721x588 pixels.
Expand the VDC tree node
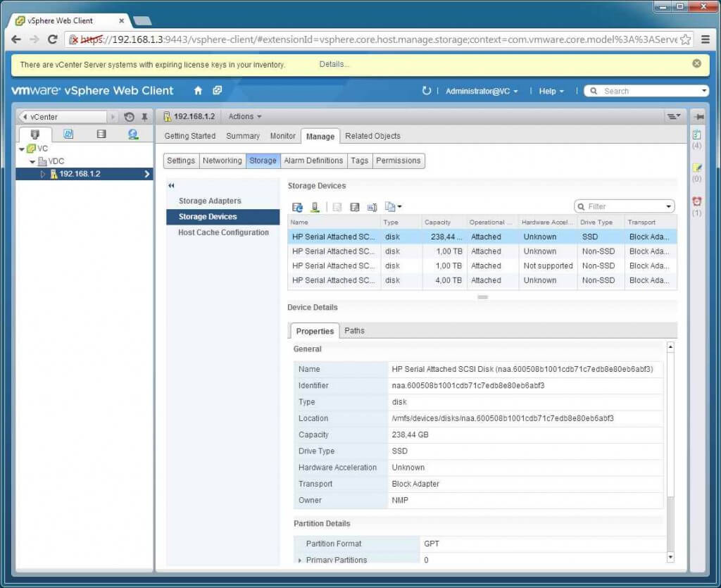pyautogui.click(x=31, y=161)
